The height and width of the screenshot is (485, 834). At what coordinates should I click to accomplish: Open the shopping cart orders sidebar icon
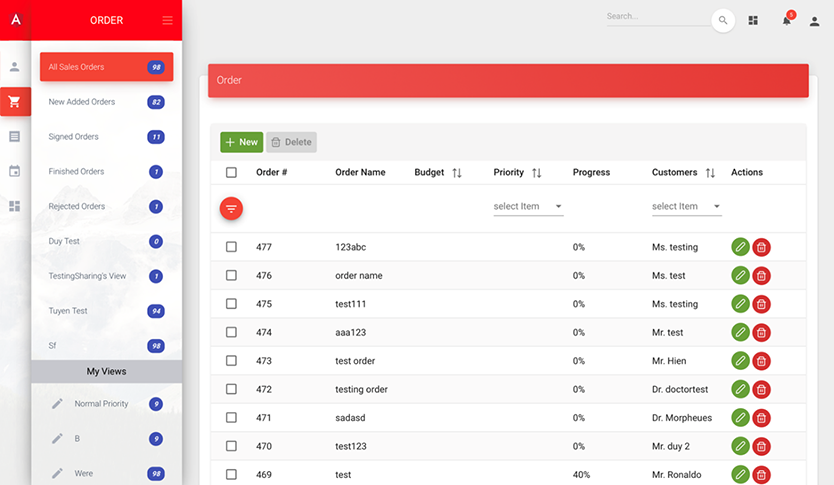15,101
